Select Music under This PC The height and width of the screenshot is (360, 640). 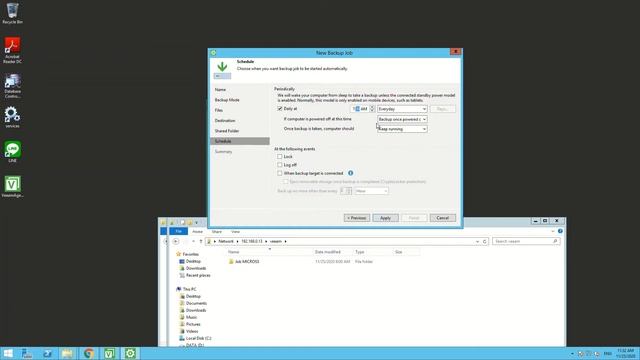(x=191, y=317)
